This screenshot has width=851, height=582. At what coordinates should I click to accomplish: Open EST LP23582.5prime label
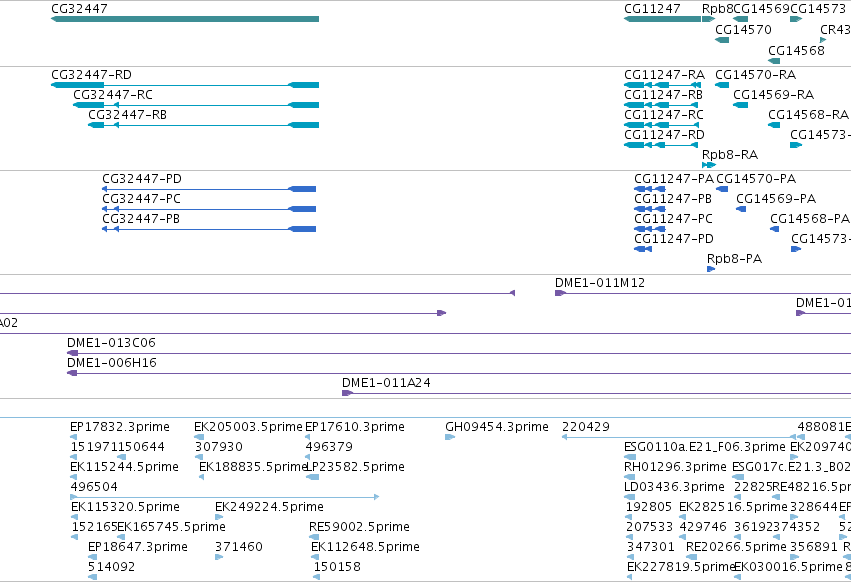(357, 467)
